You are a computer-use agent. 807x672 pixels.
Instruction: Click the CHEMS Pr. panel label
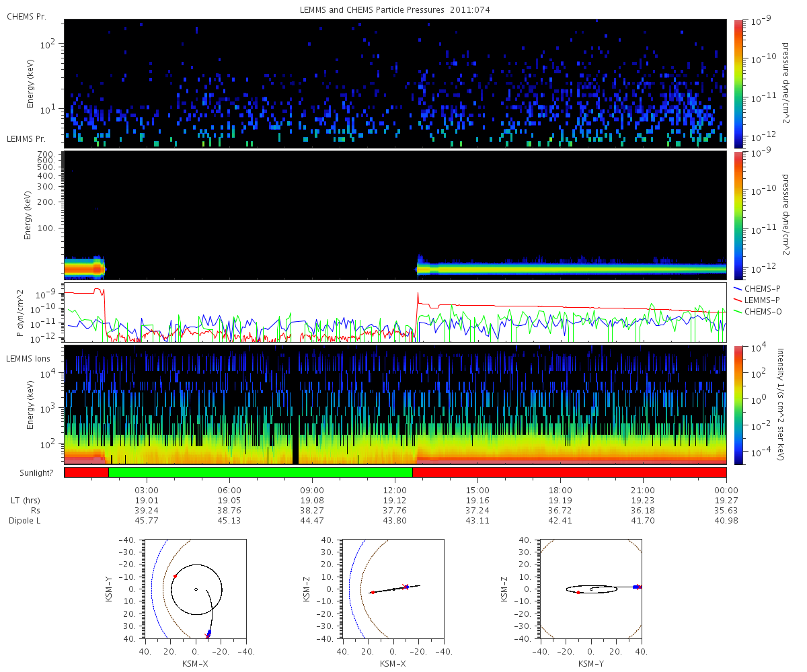pos(27,16)
